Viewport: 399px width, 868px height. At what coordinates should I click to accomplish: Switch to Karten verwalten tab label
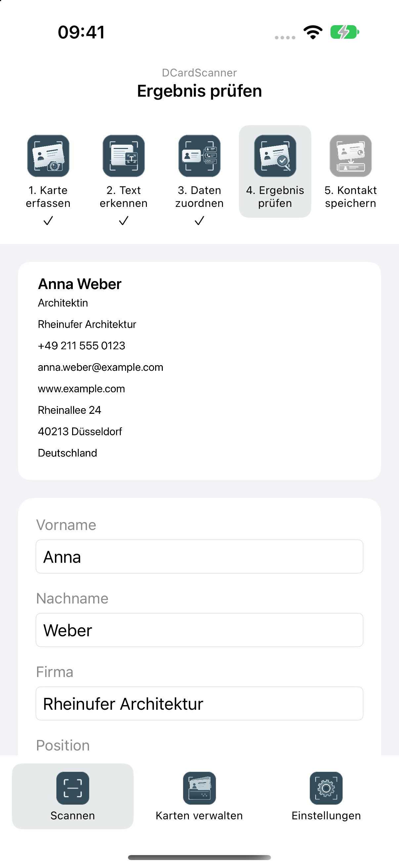click(x=199, y=816)
